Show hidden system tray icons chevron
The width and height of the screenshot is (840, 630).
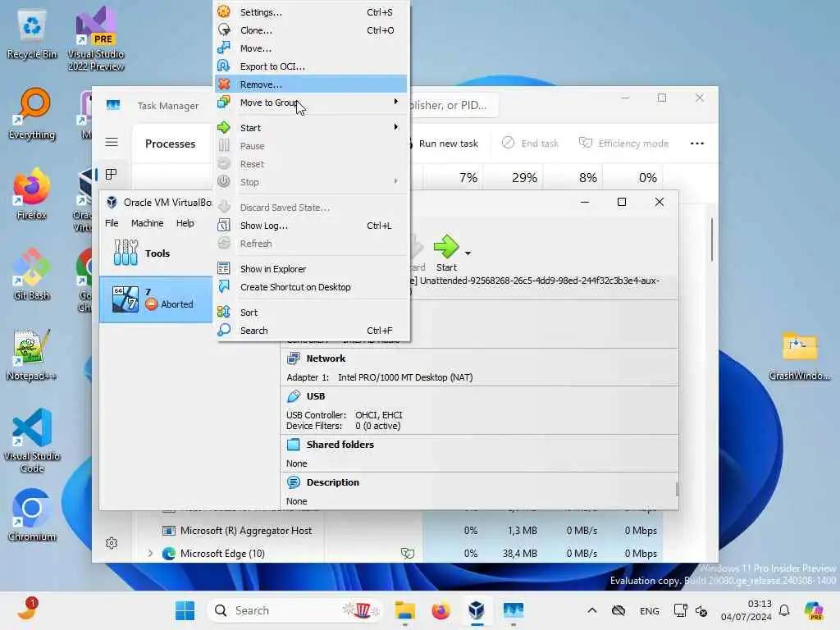tap(592, 610)
